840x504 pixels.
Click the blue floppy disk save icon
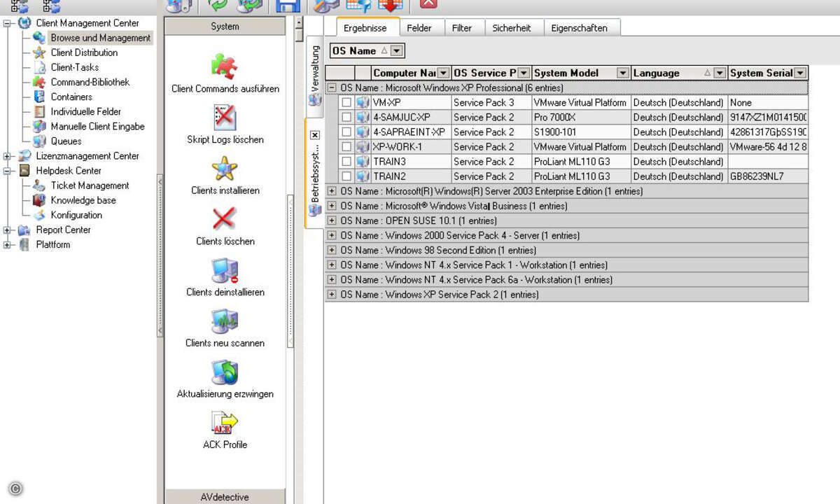pos(288,6)
